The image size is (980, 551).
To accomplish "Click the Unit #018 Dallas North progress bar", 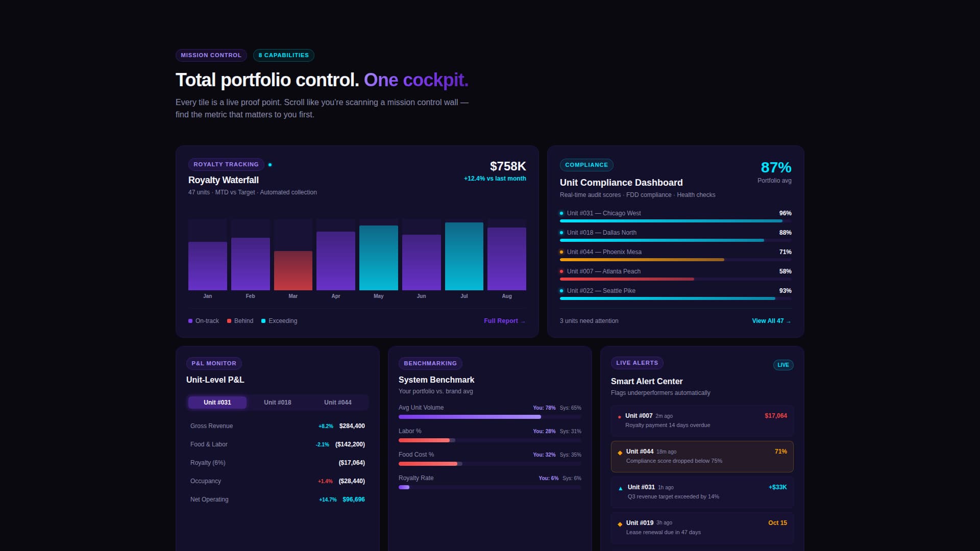I will point(676,240).
